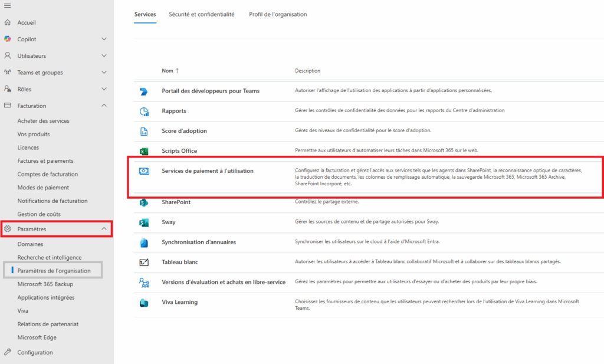The width and height of the screenshot is (604, 364).
Task: Click the Configuration wrench icon
Action: [x=7, y=352]
